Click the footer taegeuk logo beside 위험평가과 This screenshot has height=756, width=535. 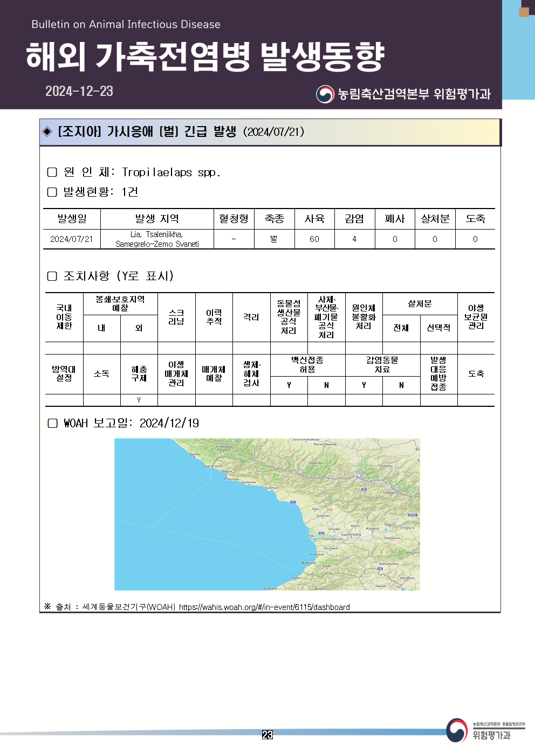coord(457,730)
